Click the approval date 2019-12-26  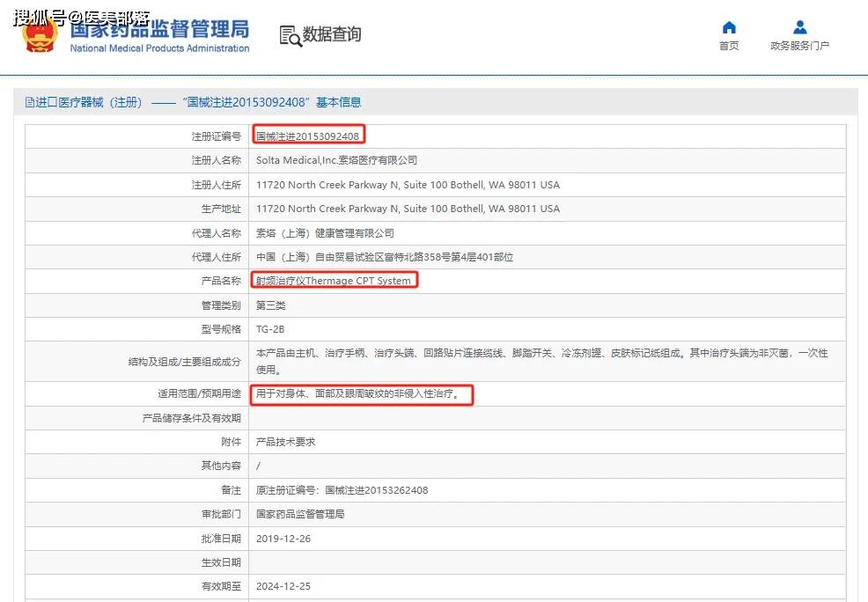283,539
